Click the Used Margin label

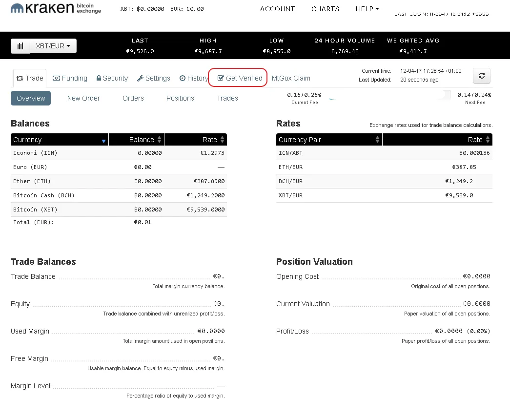pos(30,331)
